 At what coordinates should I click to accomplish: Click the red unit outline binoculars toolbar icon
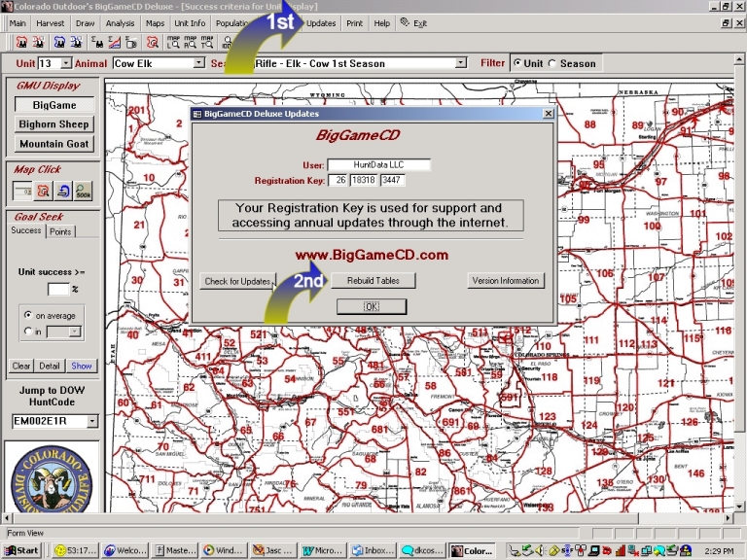click(x=21, y=43)
